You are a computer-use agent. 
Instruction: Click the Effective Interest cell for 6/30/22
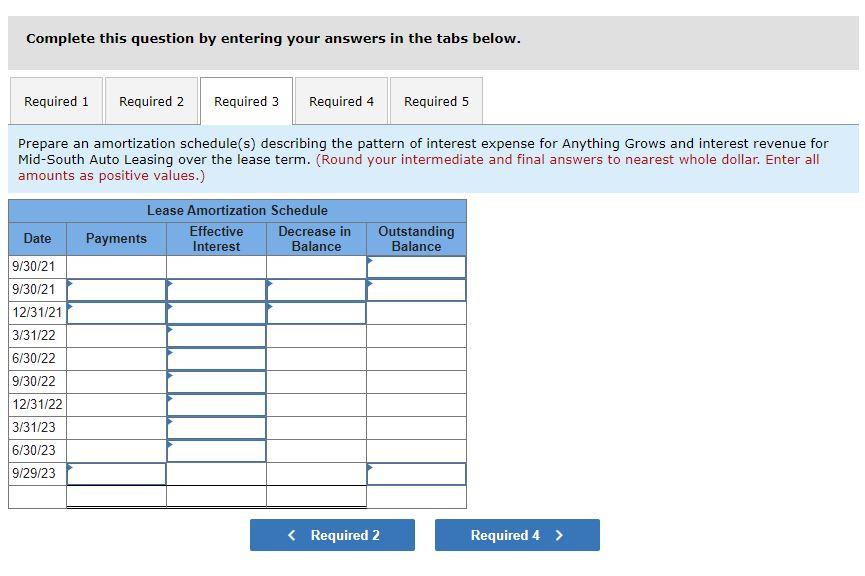point(216,358)
